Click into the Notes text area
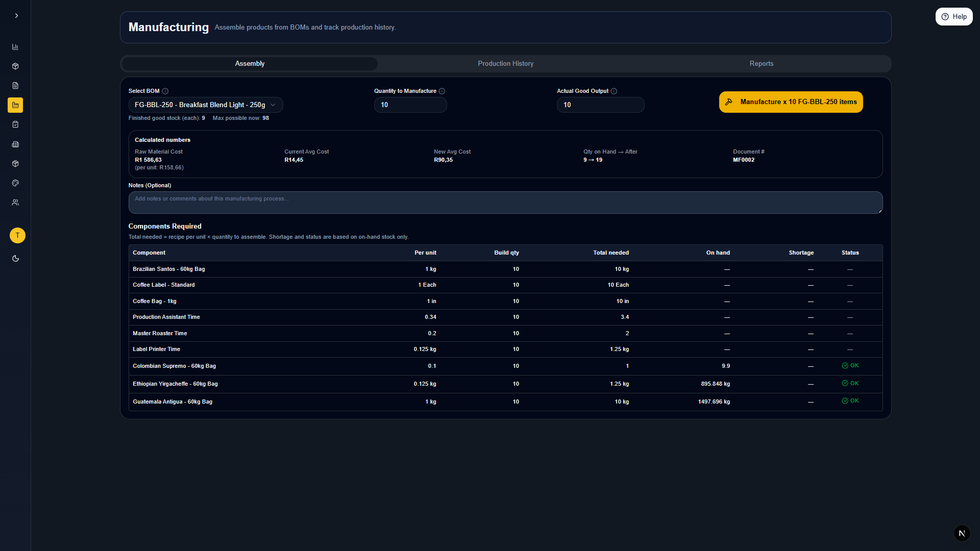 (505, 203)
